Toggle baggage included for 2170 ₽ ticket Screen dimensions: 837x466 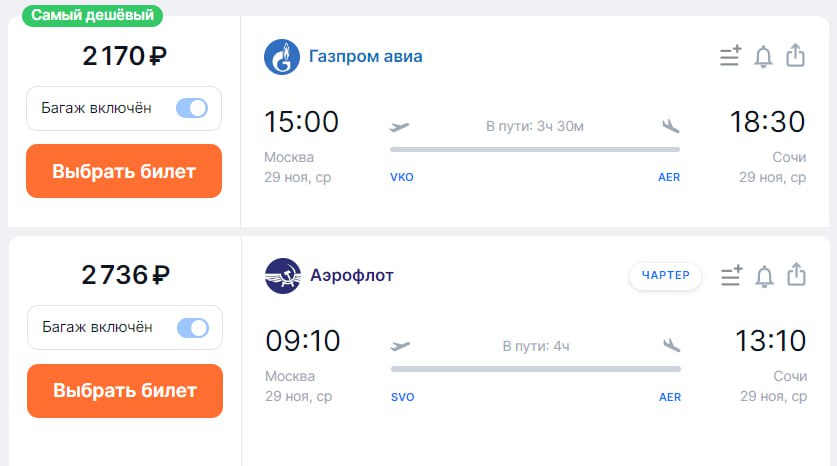[x=191, y=108]
